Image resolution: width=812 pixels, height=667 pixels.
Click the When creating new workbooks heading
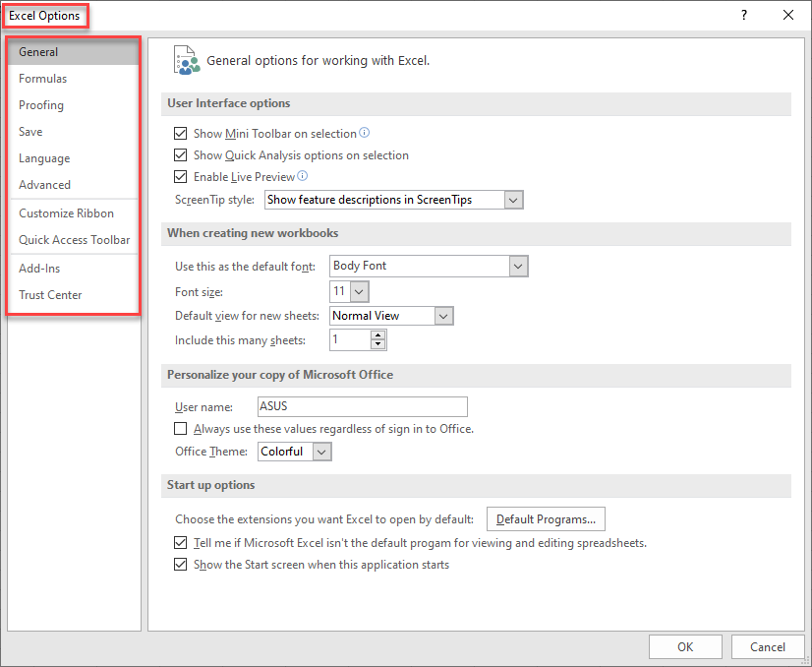[x=253, y=233]
